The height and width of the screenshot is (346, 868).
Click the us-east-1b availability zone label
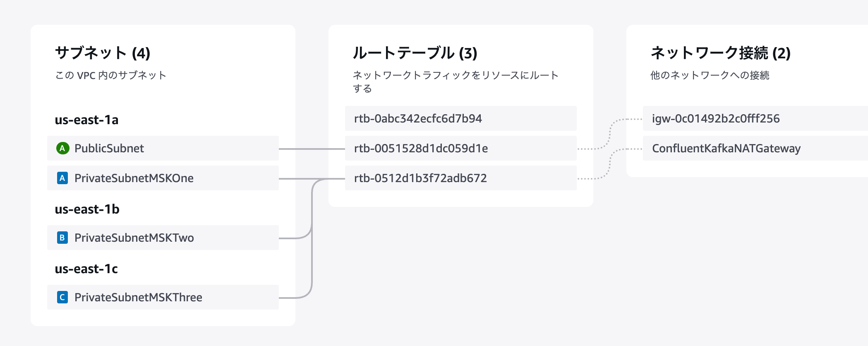click(87, 209)
